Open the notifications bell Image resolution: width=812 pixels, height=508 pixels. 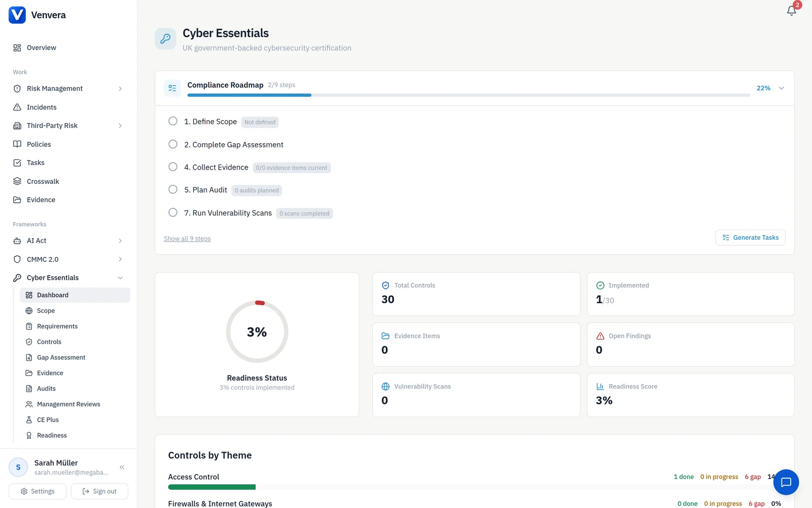tap(791, 11)
